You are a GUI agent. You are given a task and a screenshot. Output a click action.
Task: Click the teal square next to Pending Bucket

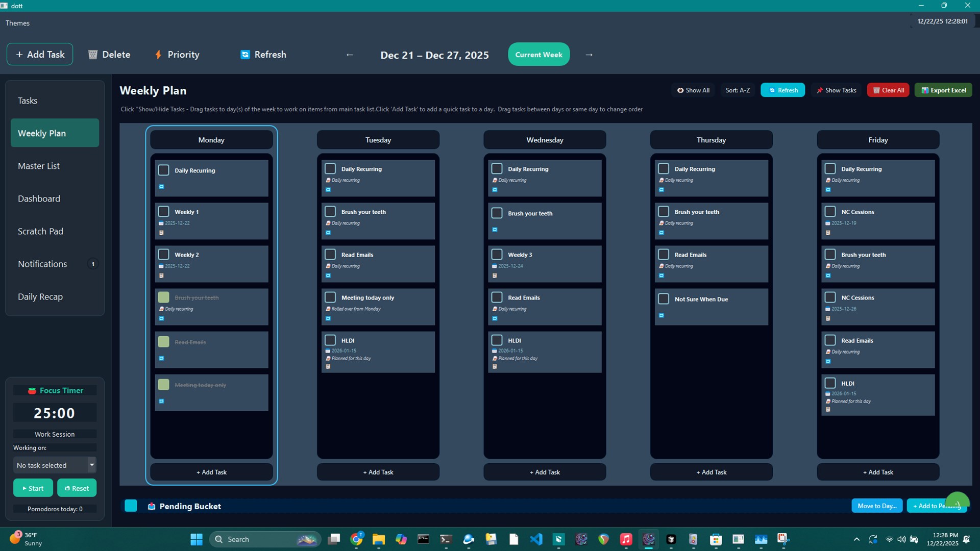[131, 506]
